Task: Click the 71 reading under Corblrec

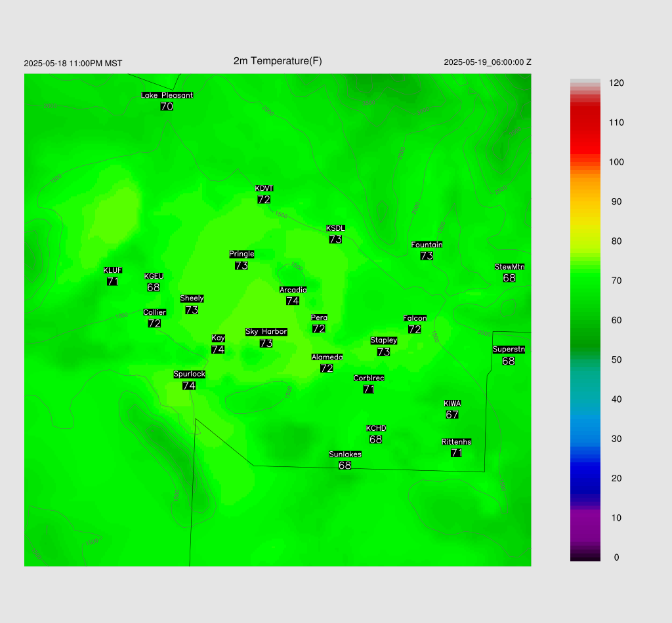Action: [x=369, y=389]
